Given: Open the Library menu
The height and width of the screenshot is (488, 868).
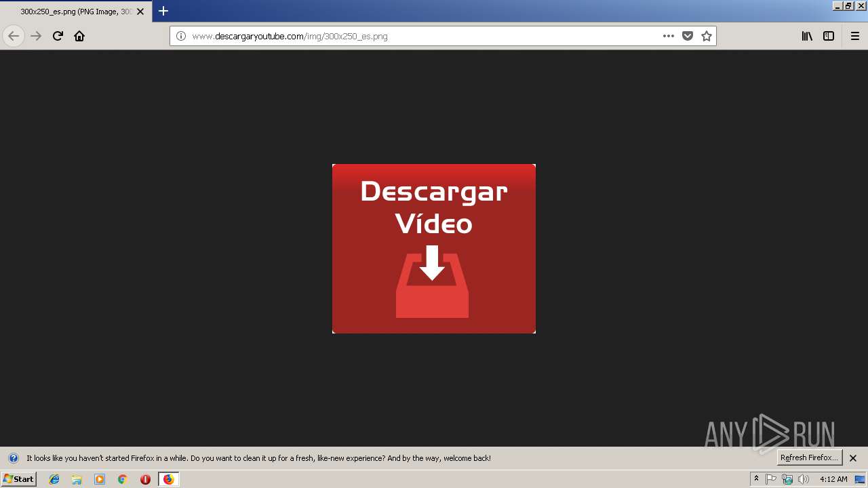Looking at the screenshot, I should (807, 36).
